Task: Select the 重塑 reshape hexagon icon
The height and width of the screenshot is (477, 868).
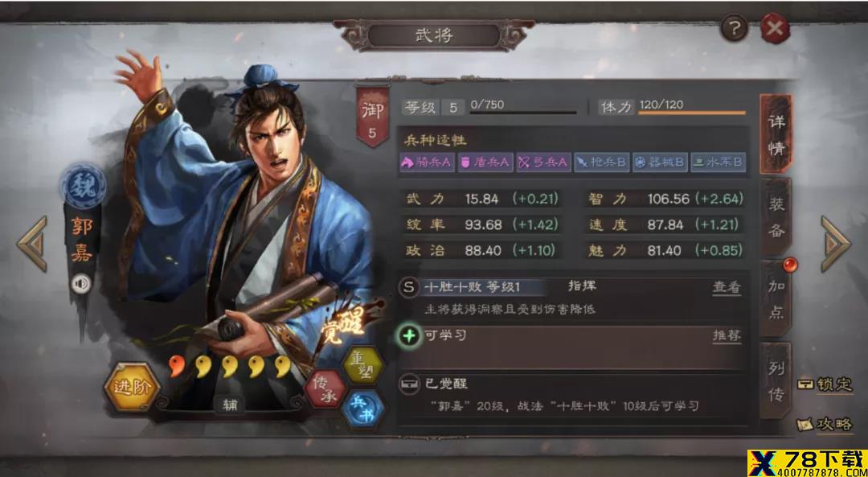Action: [363, 364]
